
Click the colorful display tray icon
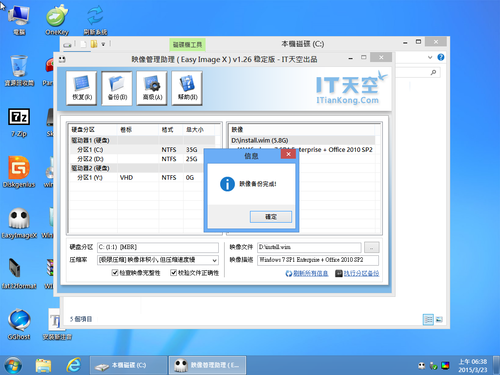tap(445, 366)
